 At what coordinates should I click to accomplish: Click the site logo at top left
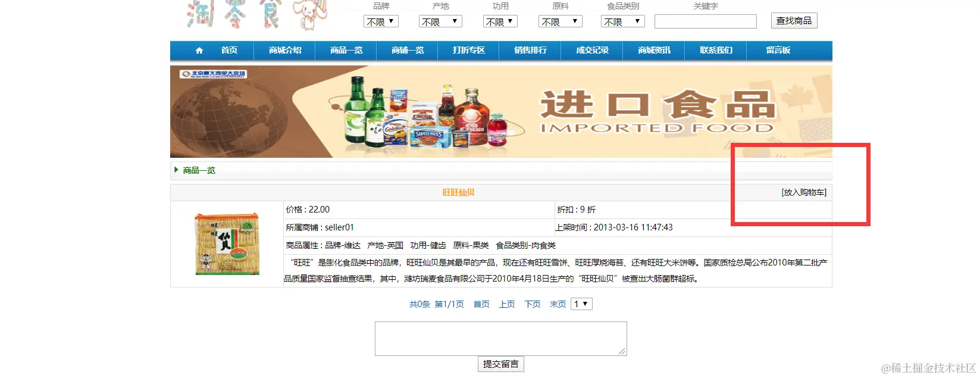257,15
